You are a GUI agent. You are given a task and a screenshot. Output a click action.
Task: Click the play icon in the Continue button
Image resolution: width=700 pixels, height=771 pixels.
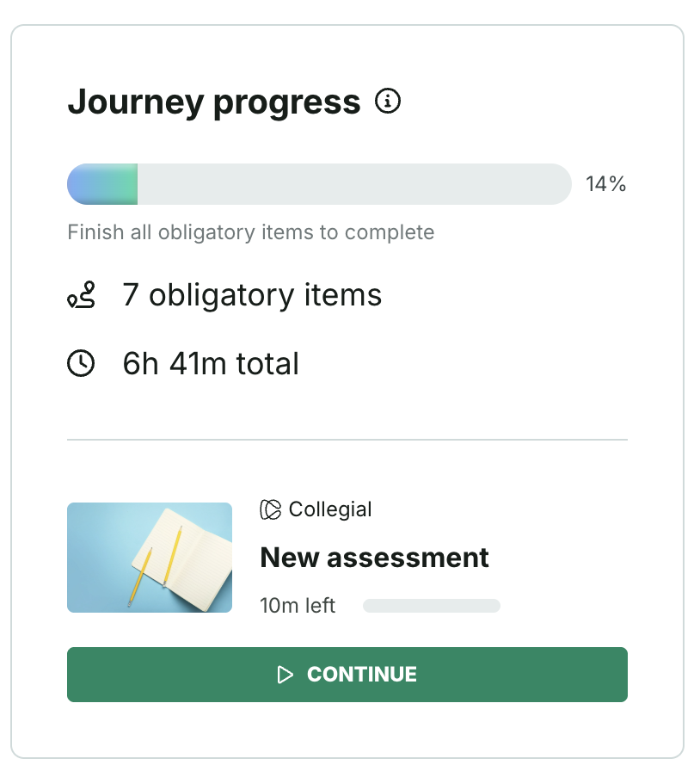tap(286, 675)
